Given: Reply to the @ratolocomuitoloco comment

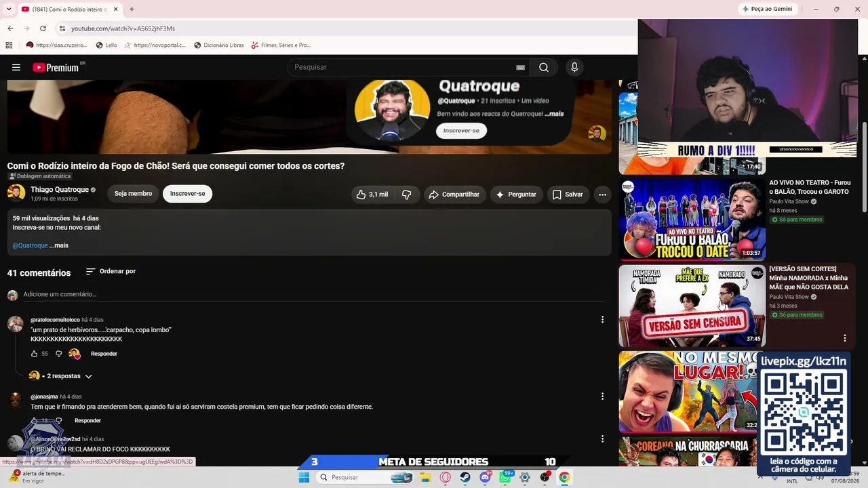Looking at the screenshot, I should pos(104,354).
